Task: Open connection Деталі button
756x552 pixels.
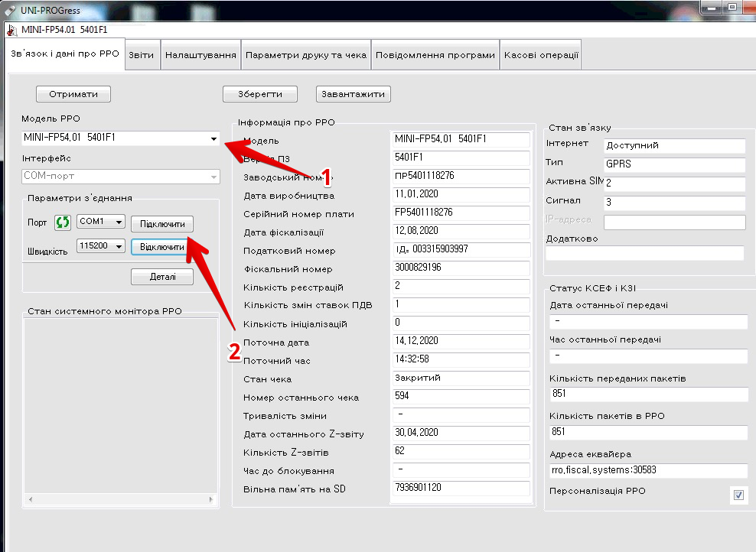Action: pyautogui.click(x=161, y=277)
